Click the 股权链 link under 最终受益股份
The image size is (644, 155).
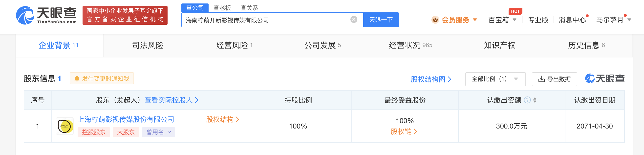404,132
